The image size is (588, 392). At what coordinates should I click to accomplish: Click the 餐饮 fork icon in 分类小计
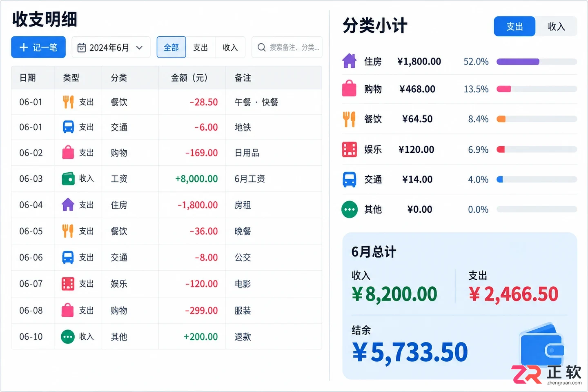point(349,119)
